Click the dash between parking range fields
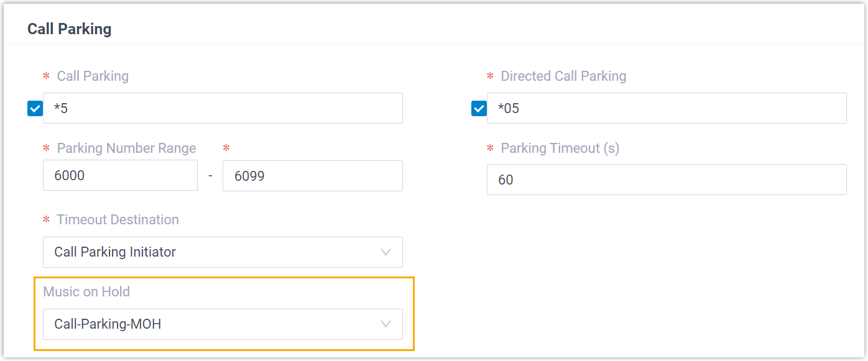This screenshot has height=361, width=868. (210, 176)
